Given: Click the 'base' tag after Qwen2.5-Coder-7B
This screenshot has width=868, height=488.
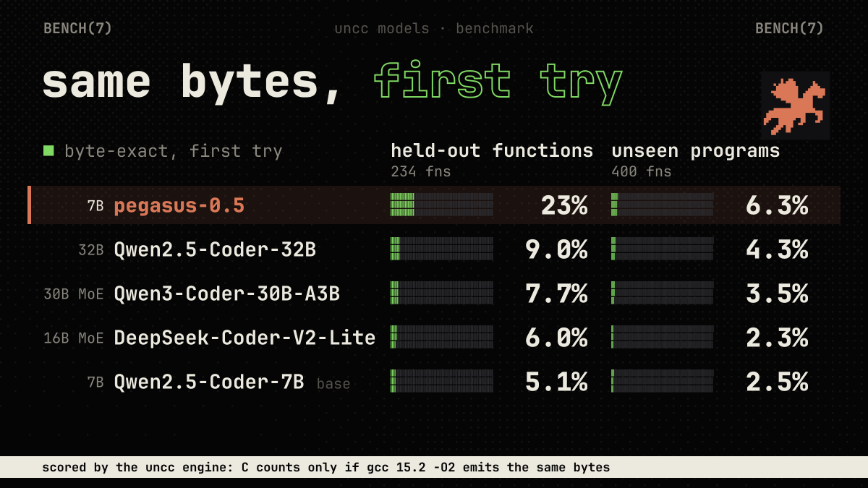Looking at the screenshot, I should (x=333, y=384).
